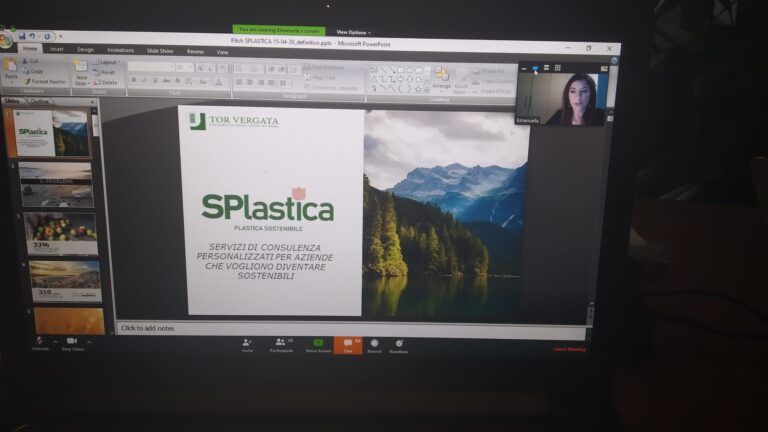Expand the Quick Access Toolbar customize arrow

click(x=61, y=36)
